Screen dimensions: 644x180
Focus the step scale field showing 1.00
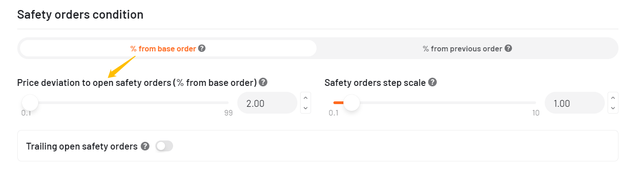tap(575, 103)
